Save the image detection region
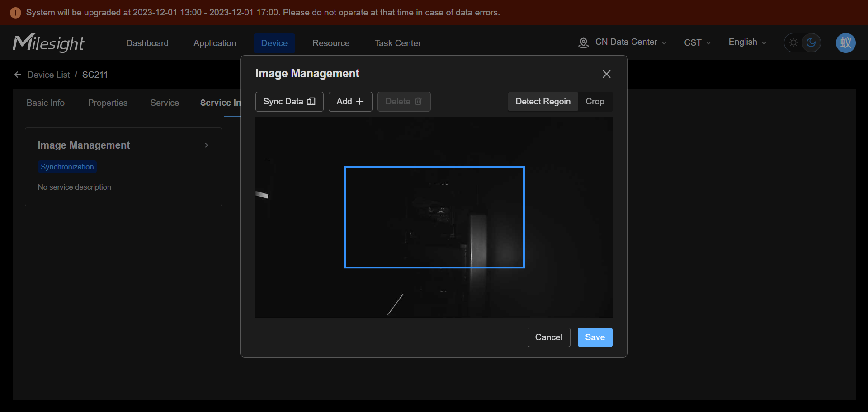 point(595,337)
